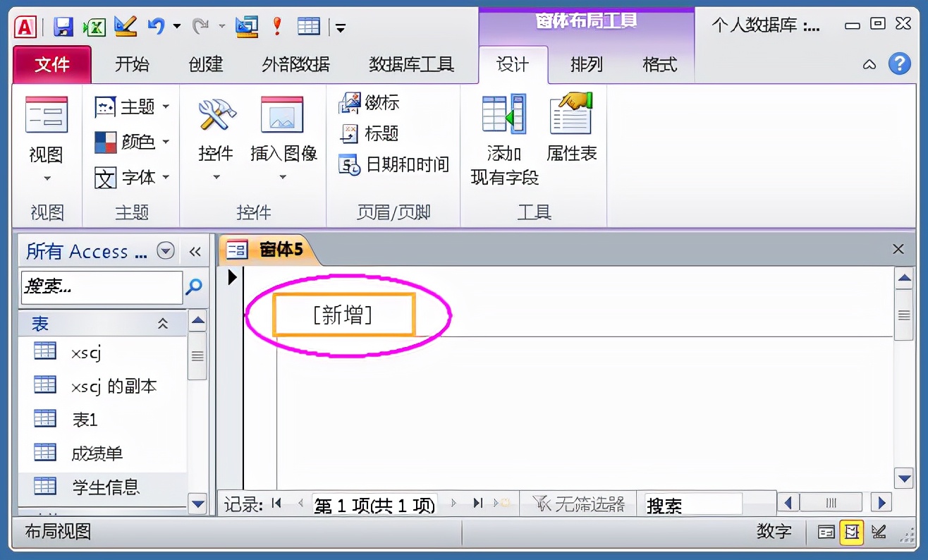Collapse the navigation pane with « button
Viewport: 928px width, 560px height.
(195, 251)
